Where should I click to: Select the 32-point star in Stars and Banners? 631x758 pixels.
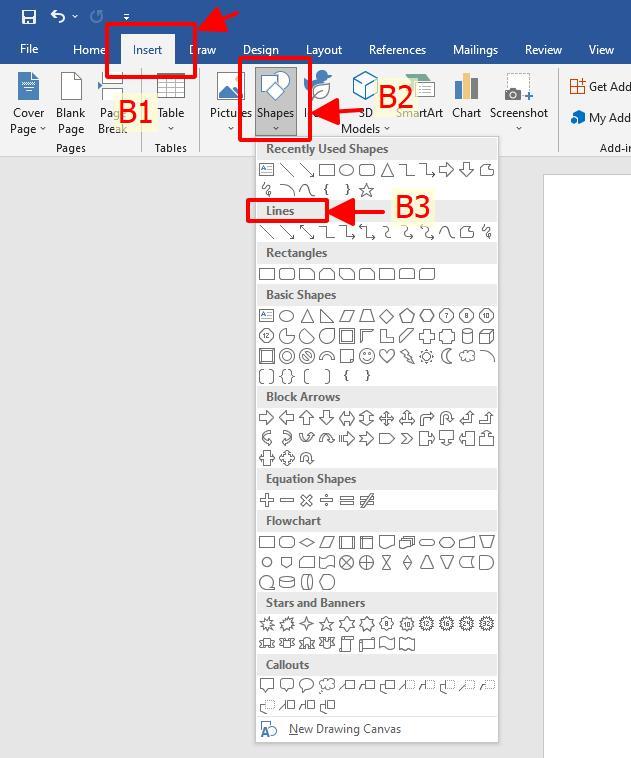point(486,624)
